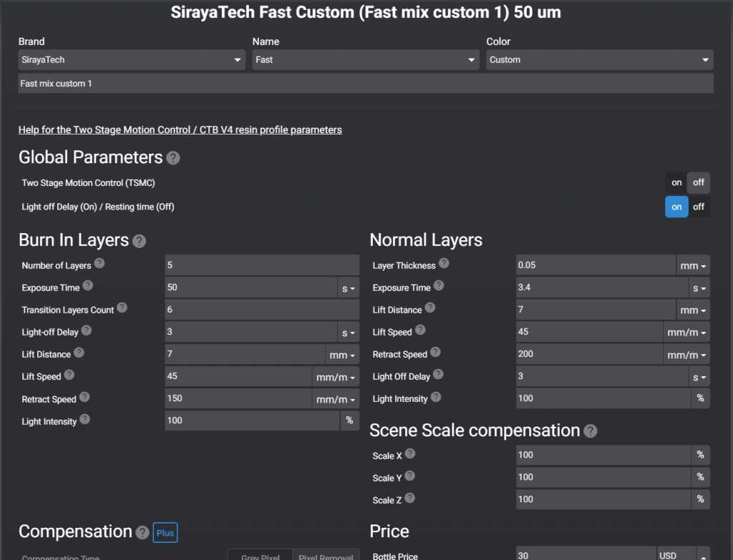Select Grey Pixel compensation type
The height and width of the screenshot is (560, 733).
click(x=260, y=556)
